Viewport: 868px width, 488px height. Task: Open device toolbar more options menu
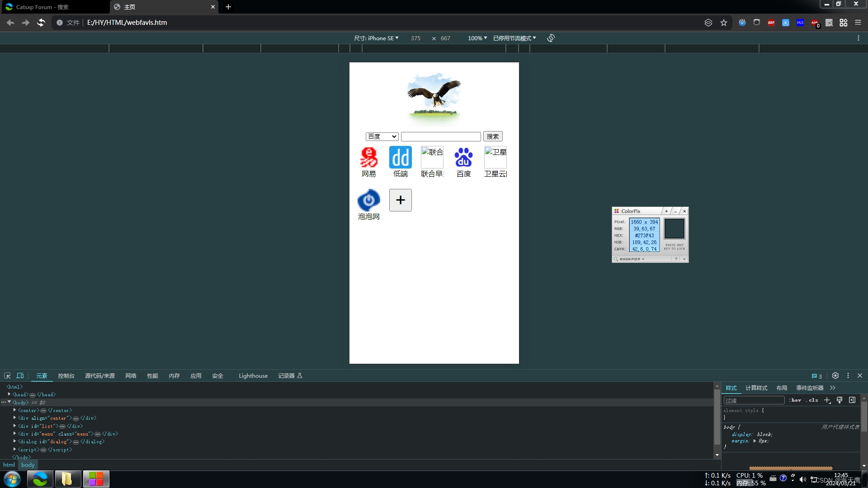tap(859, 38)
